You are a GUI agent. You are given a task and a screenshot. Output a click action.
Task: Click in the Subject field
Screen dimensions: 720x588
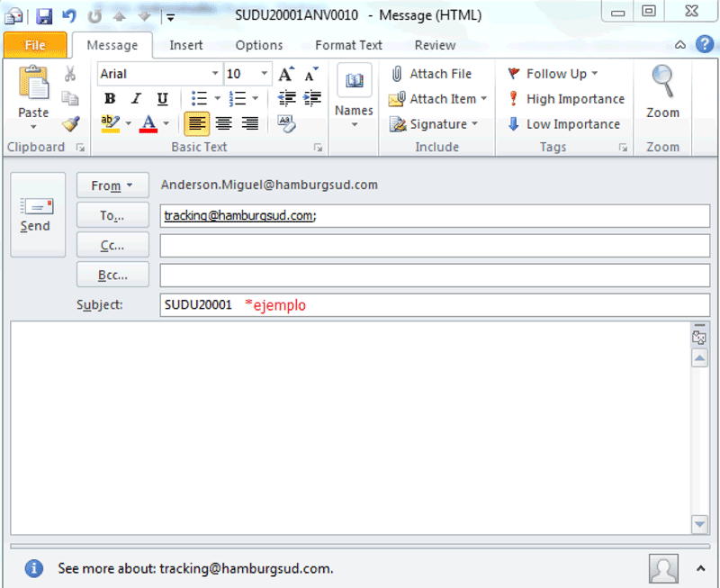[435, 305]
